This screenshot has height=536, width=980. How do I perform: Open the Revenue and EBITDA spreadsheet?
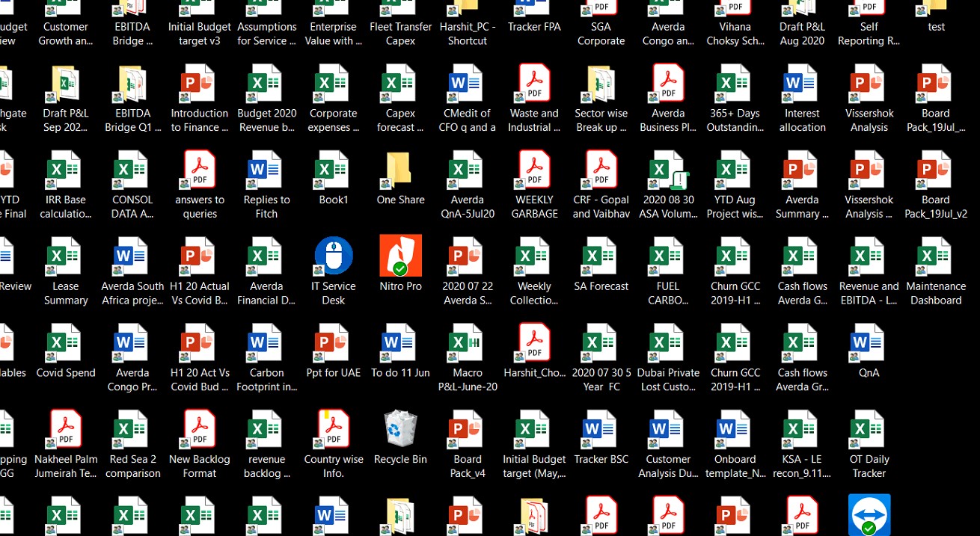click(x=869, y=256)
